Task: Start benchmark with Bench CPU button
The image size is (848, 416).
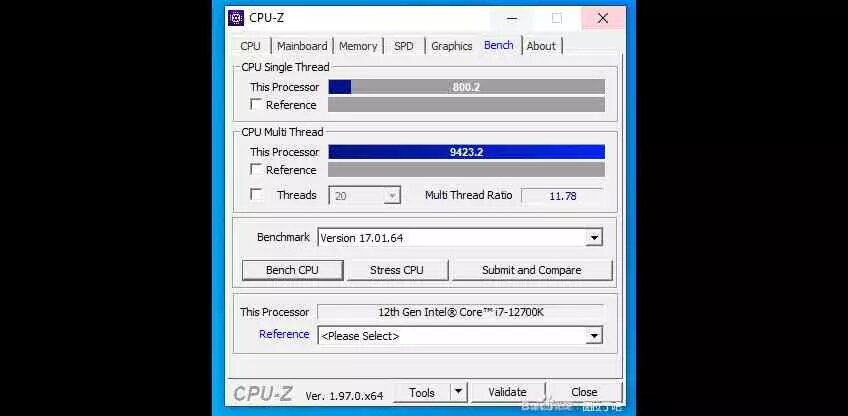Action: [293, 270]
